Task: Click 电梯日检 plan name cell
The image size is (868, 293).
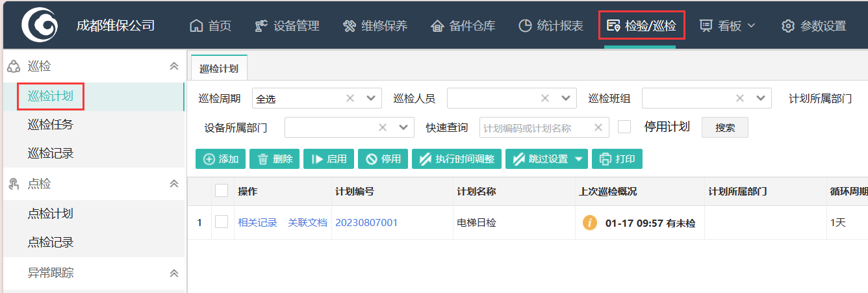Action: point(476,223)
